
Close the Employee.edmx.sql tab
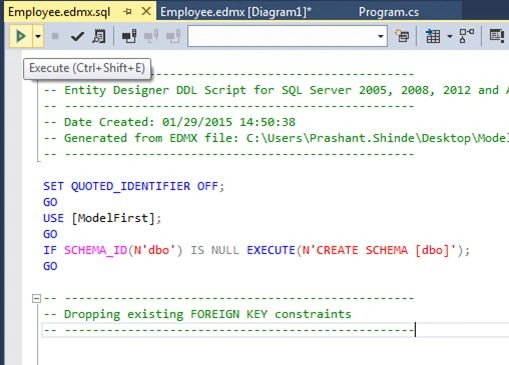(x=146, y=12)
